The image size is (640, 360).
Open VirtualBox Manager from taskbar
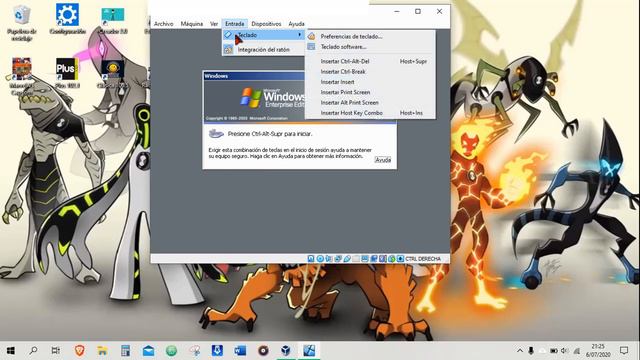click(x=286, y=351)
